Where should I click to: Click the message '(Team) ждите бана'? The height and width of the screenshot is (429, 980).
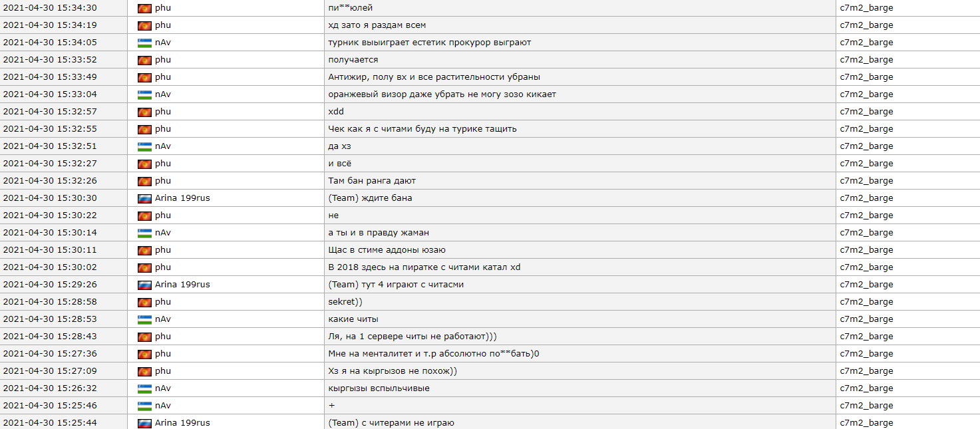point(370,198)
